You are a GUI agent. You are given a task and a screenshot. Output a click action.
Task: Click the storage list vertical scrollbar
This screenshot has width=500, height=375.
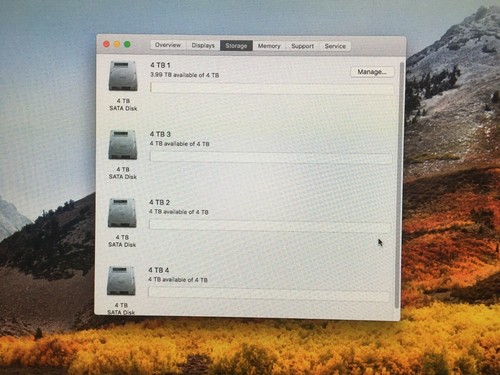click(x=399, y=185)
